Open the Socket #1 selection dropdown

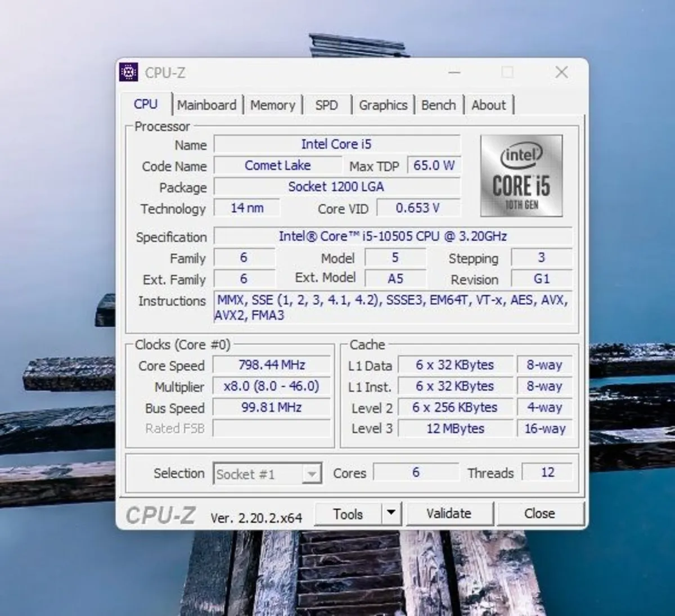(267, 474)
